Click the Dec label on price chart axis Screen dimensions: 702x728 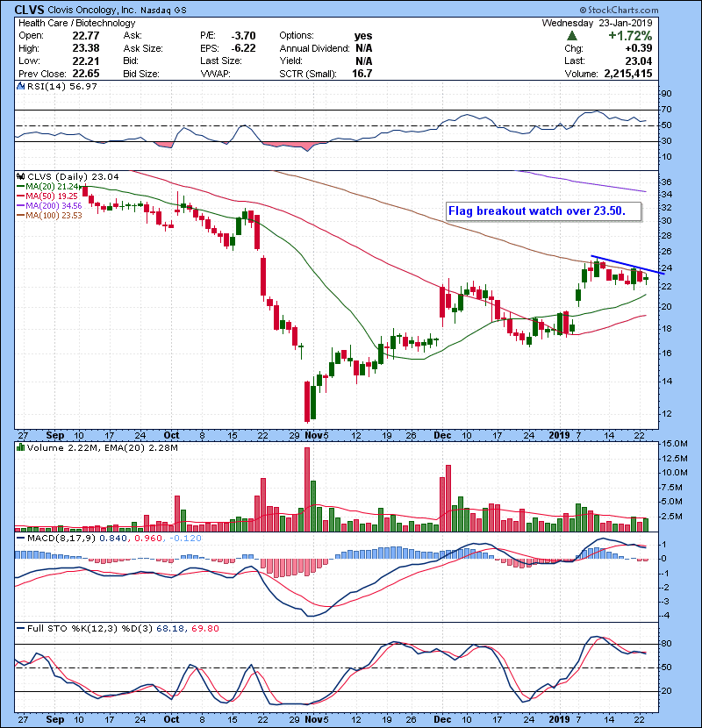pyautogui.click(x=442, y=436)
